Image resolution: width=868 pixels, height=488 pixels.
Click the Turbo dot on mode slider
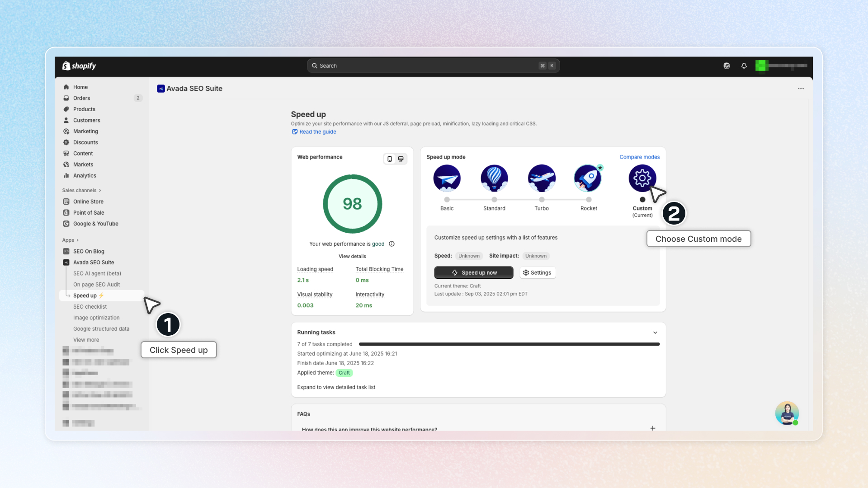coord(542,200)
